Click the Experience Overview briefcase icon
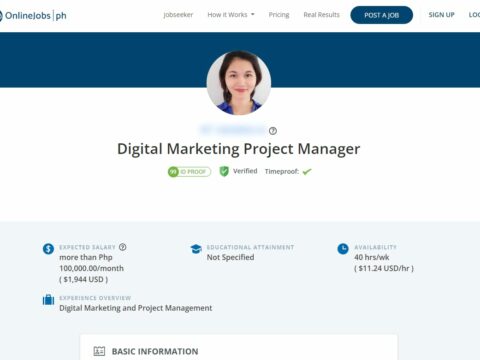The image size is (480, 360). 48,300
